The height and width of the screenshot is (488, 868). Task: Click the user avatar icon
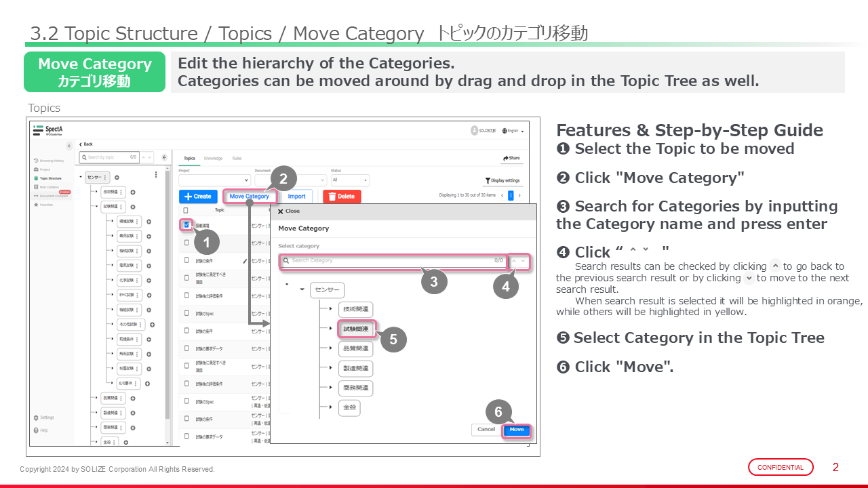[473, 131]
